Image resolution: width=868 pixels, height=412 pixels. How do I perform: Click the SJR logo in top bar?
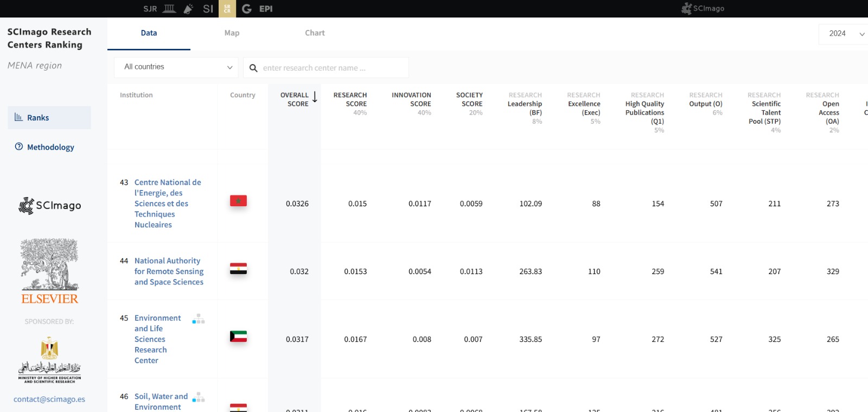pos(150,9)
